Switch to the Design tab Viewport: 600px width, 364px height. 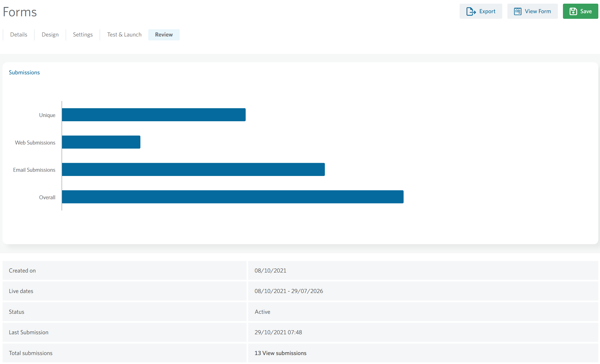click(50, 35)
